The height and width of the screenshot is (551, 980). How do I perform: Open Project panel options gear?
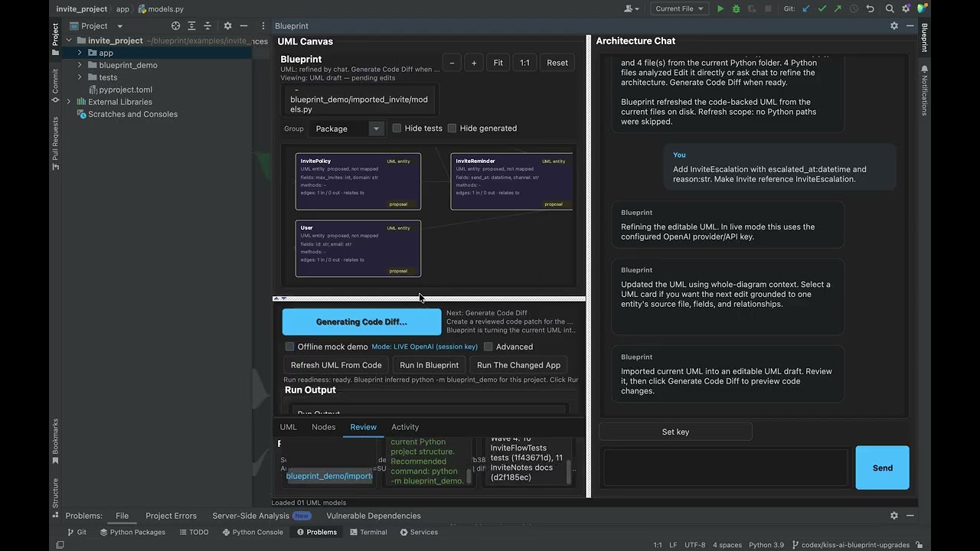[x=227, y=26]
